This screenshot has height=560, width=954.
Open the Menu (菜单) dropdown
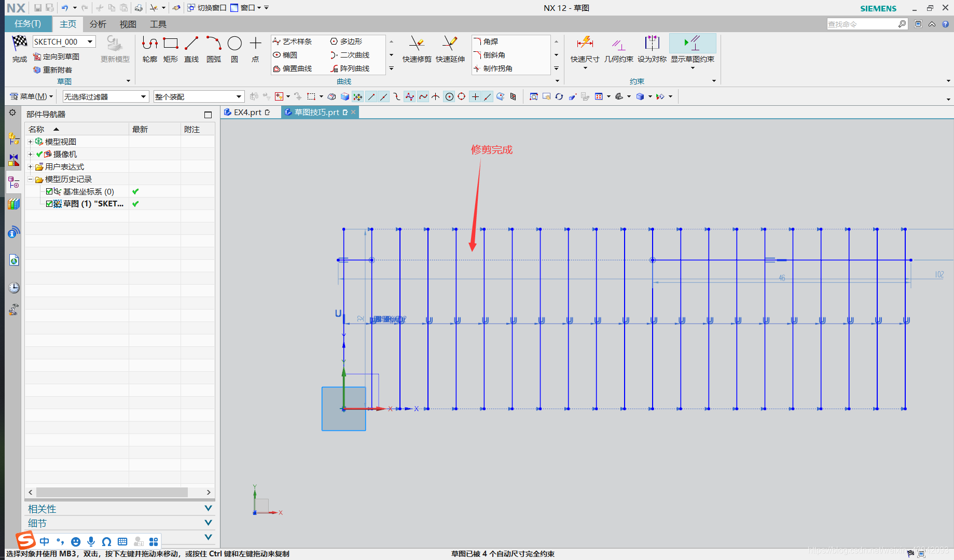tap(32, 96)
